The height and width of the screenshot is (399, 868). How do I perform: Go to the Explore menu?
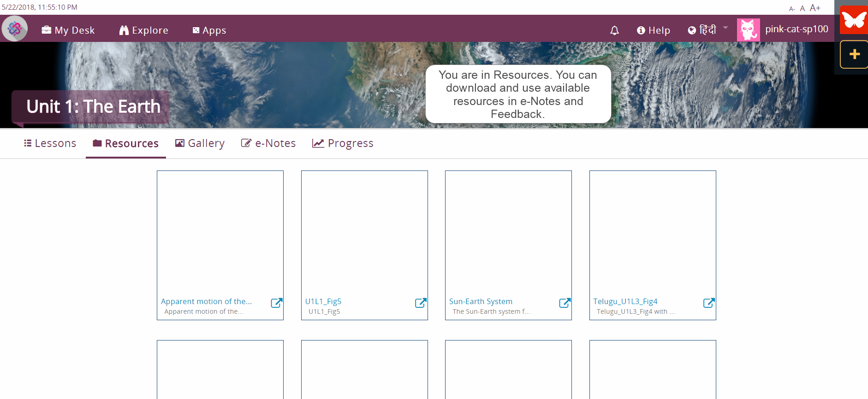(x=144, y=30)
